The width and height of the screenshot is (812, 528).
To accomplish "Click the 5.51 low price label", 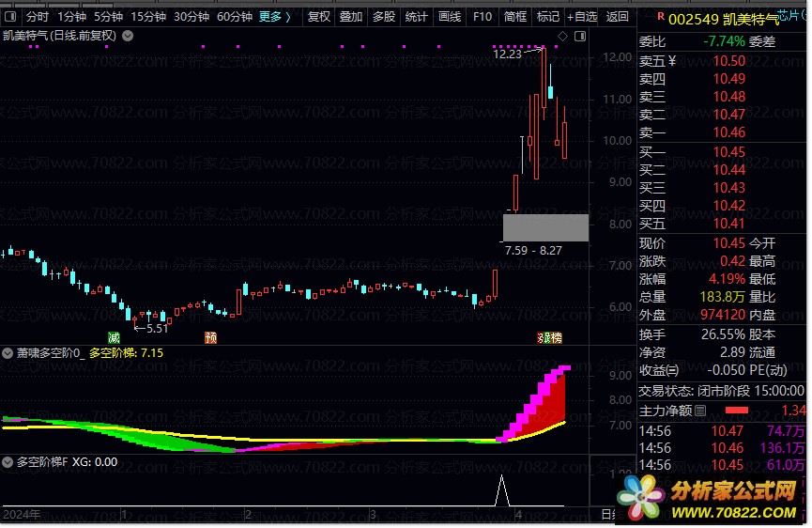I will click(158, 329).
